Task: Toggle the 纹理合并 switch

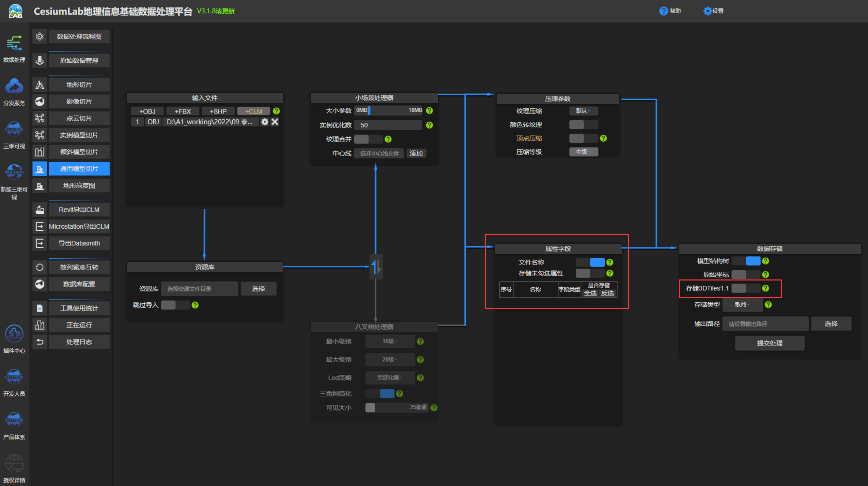Action: (368, 139)
